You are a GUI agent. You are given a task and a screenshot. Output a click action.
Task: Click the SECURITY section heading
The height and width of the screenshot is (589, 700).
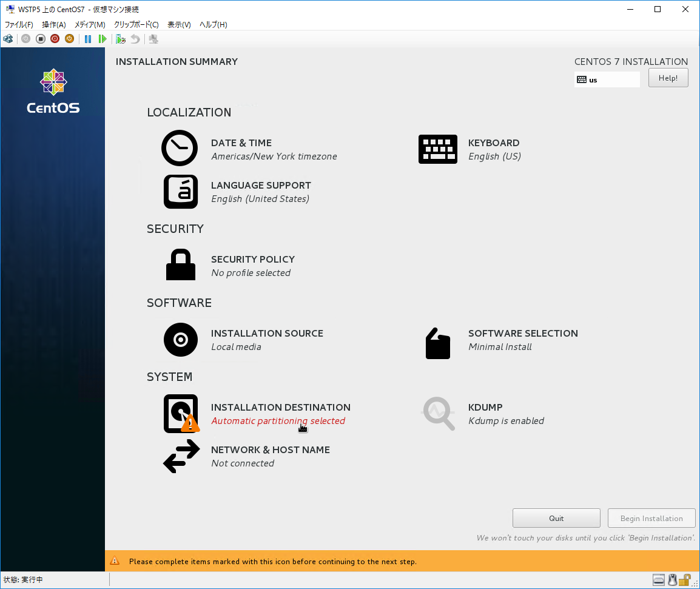(x=175, y=229)
